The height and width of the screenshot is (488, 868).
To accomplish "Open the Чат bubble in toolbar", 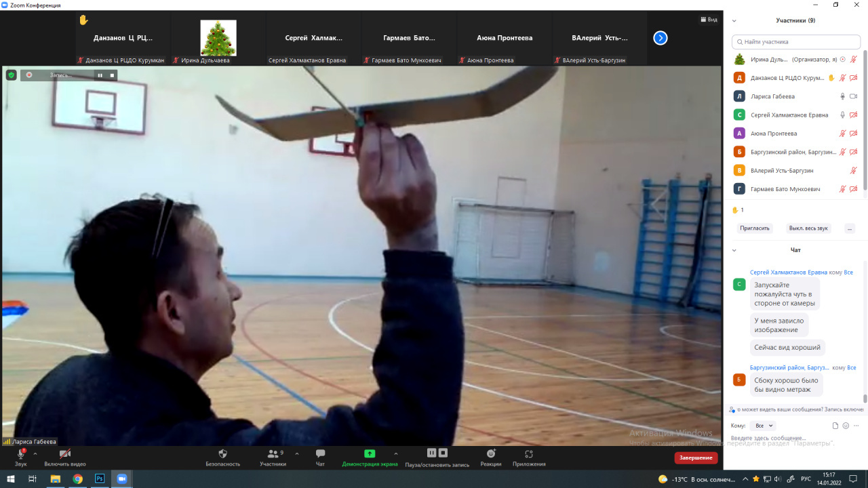I will [x=320, y=454].
